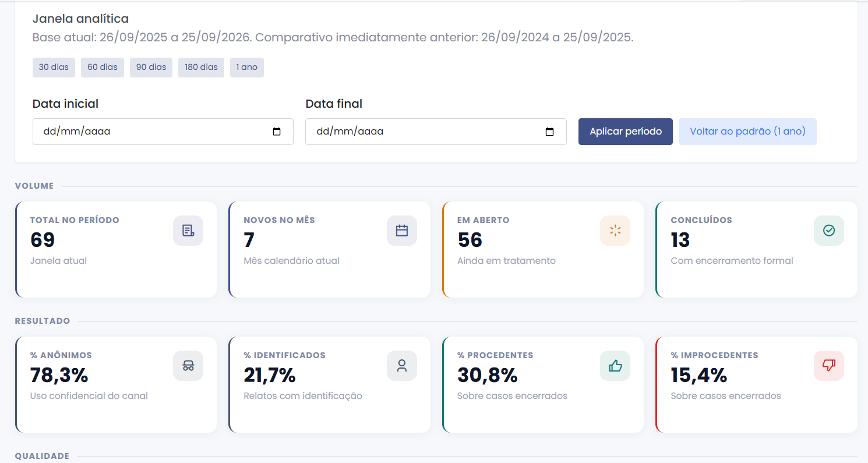Click the Mês calendário atual caption
This screenshot has width=868, height=463.
pos(291,260)
